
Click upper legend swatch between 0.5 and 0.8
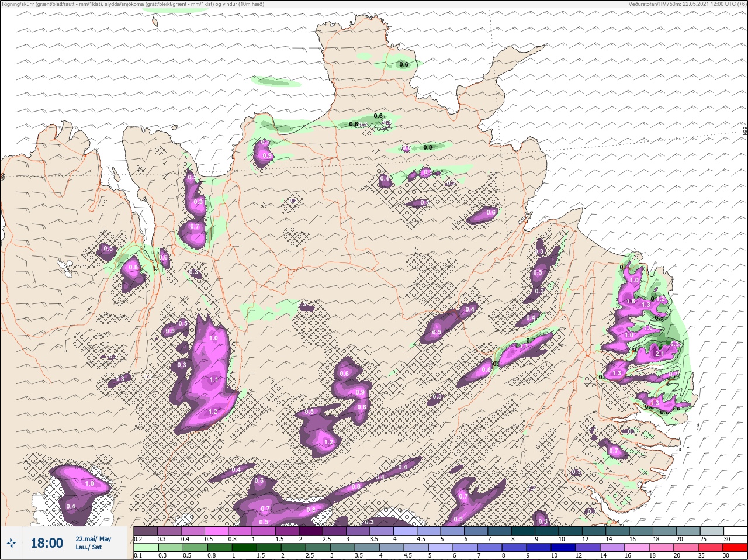coord(216,531)
